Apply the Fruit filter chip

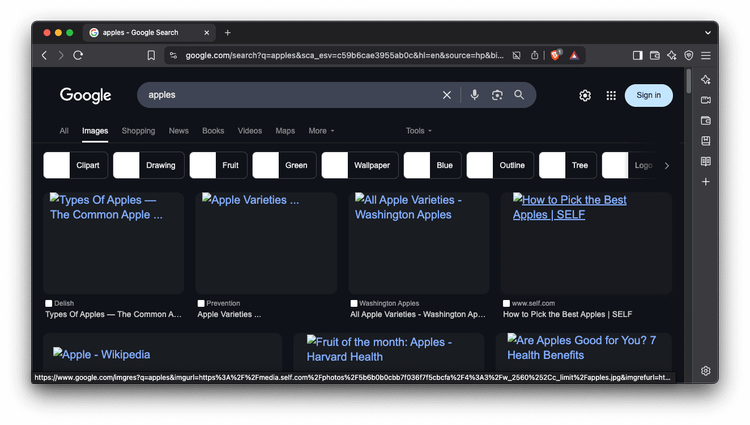pyautogui.click(x=218, y=165)
